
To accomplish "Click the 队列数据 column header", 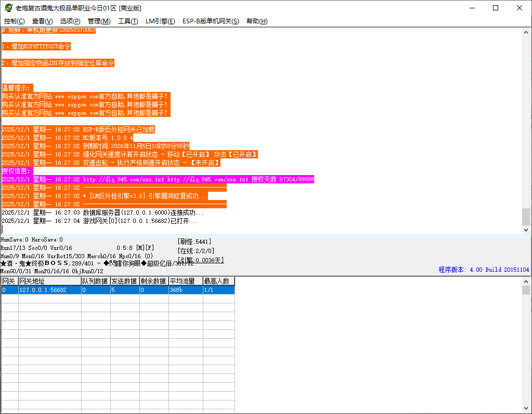I will tap(95, 281).
